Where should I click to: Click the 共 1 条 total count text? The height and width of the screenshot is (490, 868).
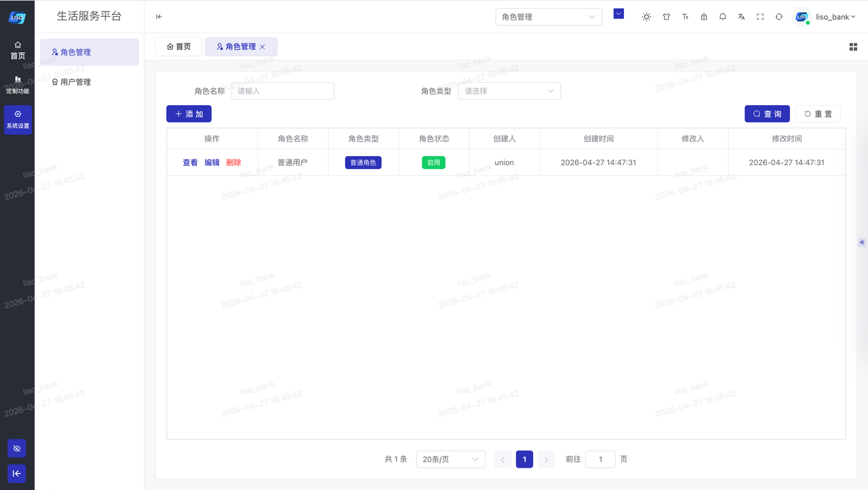click(x=396, y=459)
